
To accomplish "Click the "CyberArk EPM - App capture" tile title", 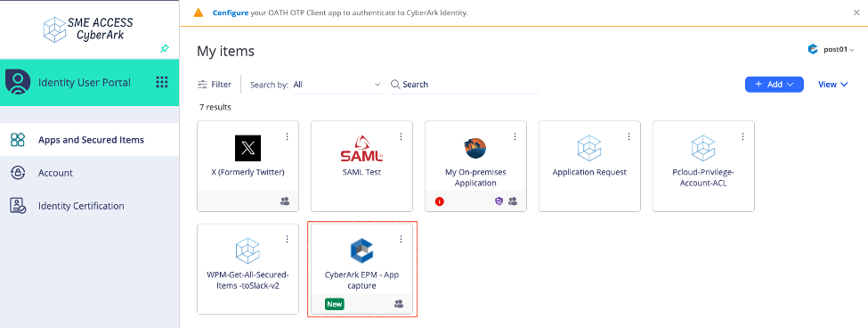I will (x=361, y=281).
